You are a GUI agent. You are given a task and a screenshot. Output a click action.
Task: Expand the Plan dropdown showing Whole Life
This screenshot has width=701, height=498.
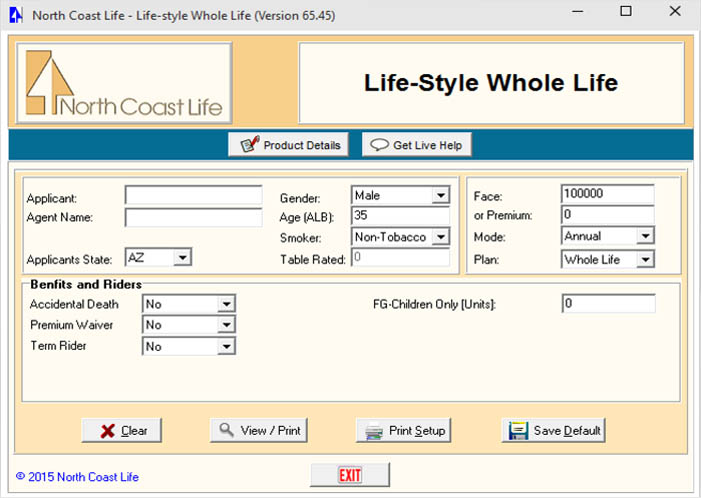click(x=646, y=259)
